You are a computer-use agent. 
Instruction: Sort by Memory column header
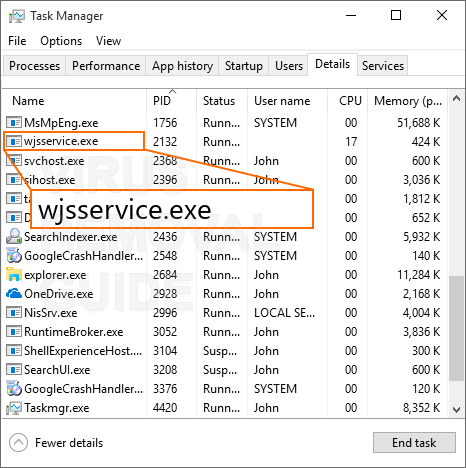click(408, 101)
